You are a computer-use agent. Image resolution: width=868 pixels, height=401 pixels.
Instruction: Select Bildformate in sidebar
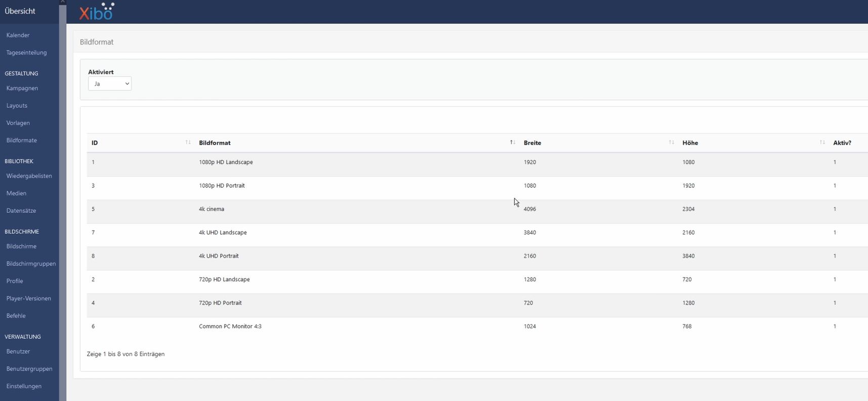[22, 140]
